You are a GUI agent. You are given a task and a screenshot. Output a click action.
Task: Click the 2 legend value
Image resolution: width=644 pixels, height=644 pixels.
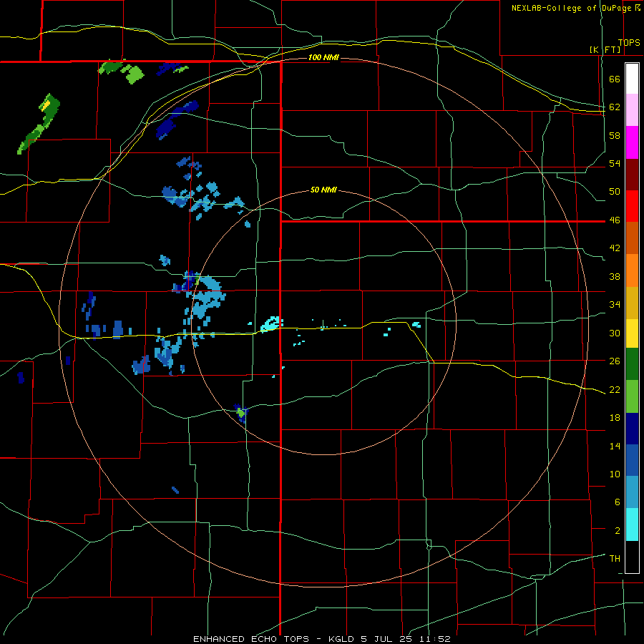618,530
